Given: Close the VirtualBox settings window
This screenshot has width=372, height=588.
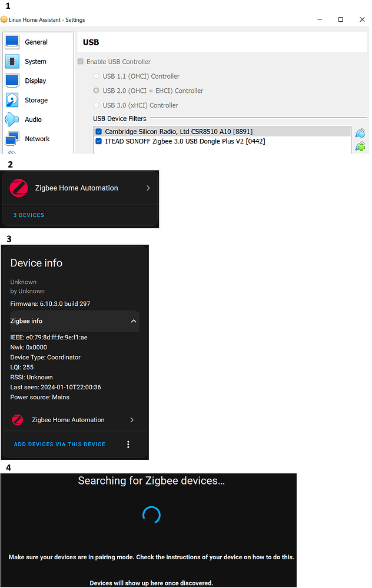Looking at the screenshot, I should tap(362, 19).
